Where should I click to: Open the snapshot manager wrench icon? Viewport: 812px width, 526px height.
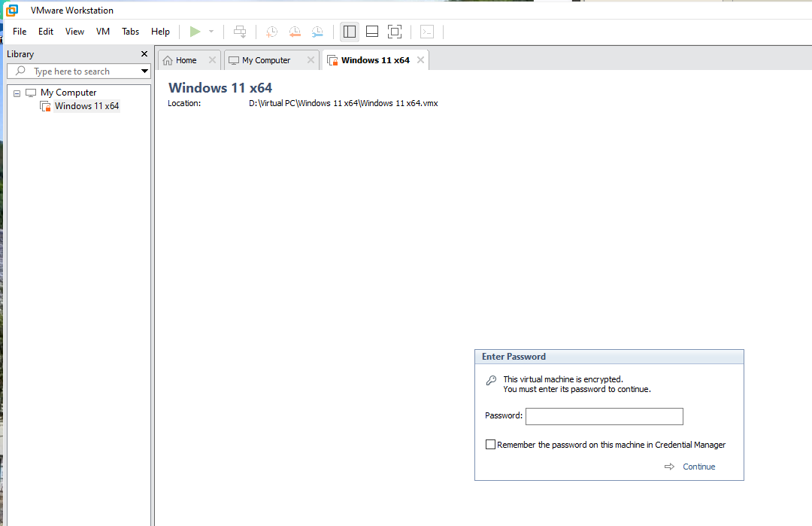pos(317,32)
